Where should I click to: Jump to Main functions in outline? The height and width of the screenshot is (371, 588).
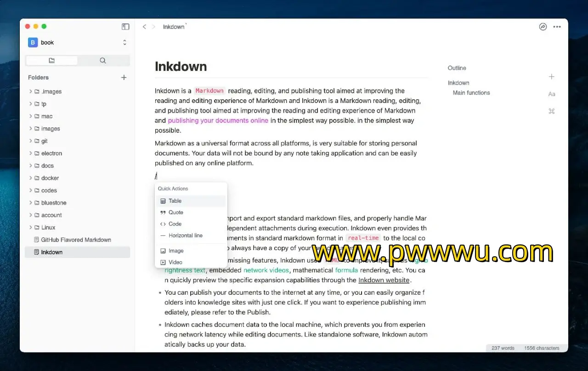tap(471, 93)
